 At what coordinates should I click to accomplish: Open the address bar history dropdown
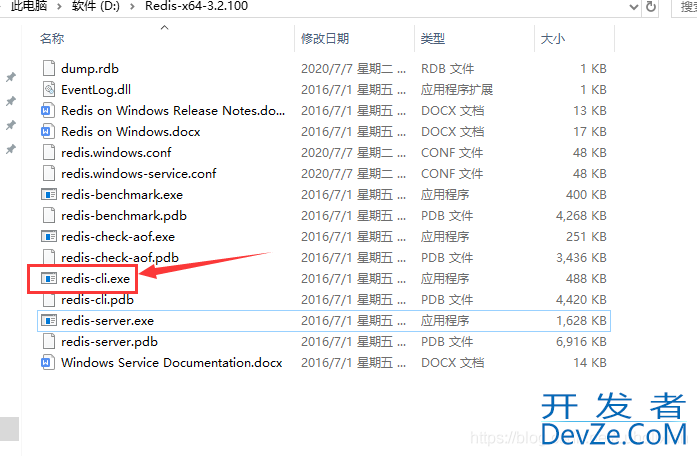point(634,7)
